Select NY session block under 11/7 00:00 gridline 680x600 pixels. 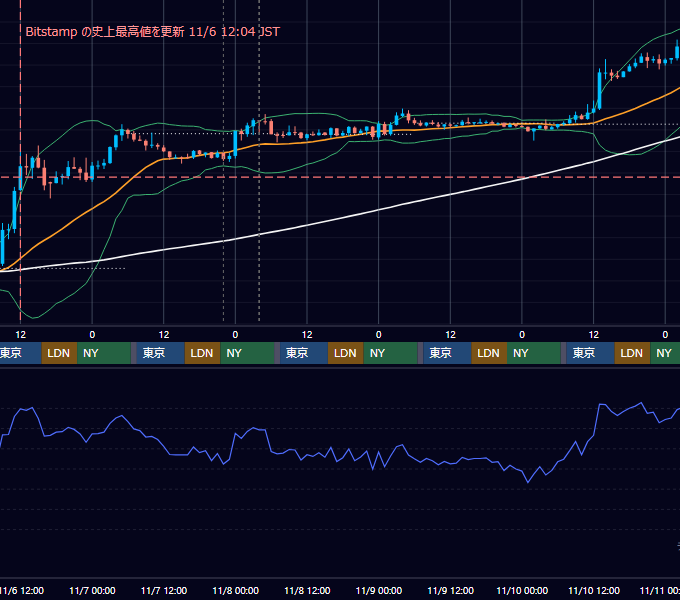click(104, 353)
